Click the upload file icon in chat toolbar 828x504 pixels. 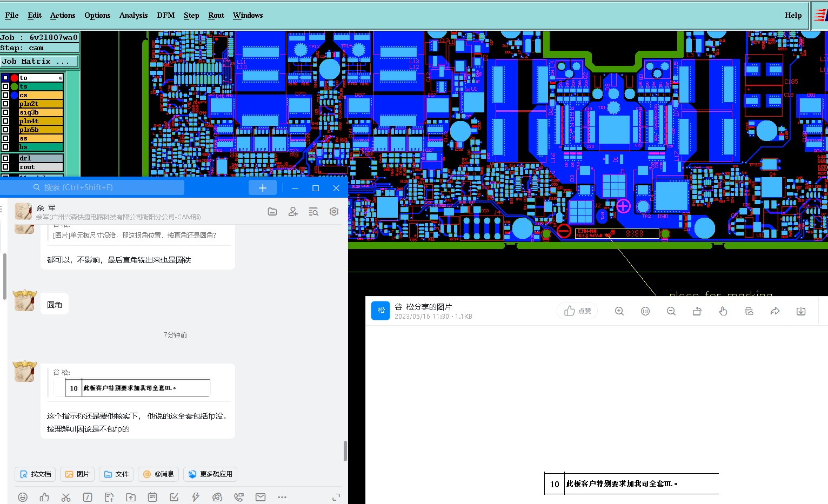click(131, 497)
